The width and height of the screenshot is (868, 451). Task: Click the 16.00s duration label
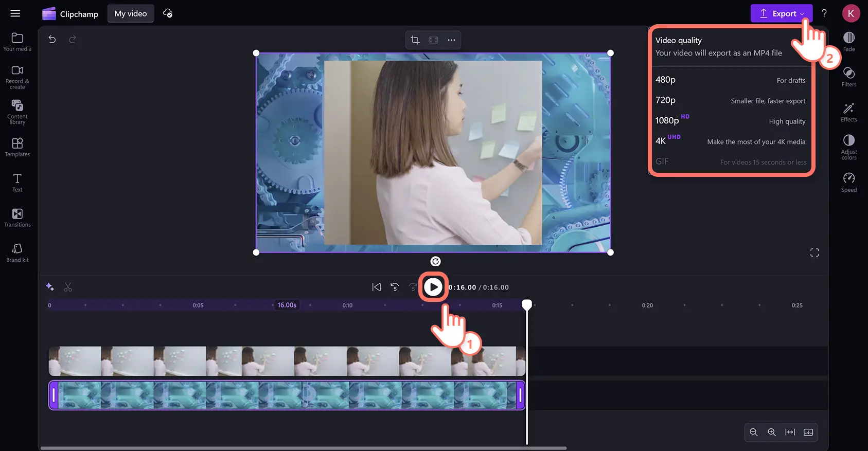click(x=287, y=305)
